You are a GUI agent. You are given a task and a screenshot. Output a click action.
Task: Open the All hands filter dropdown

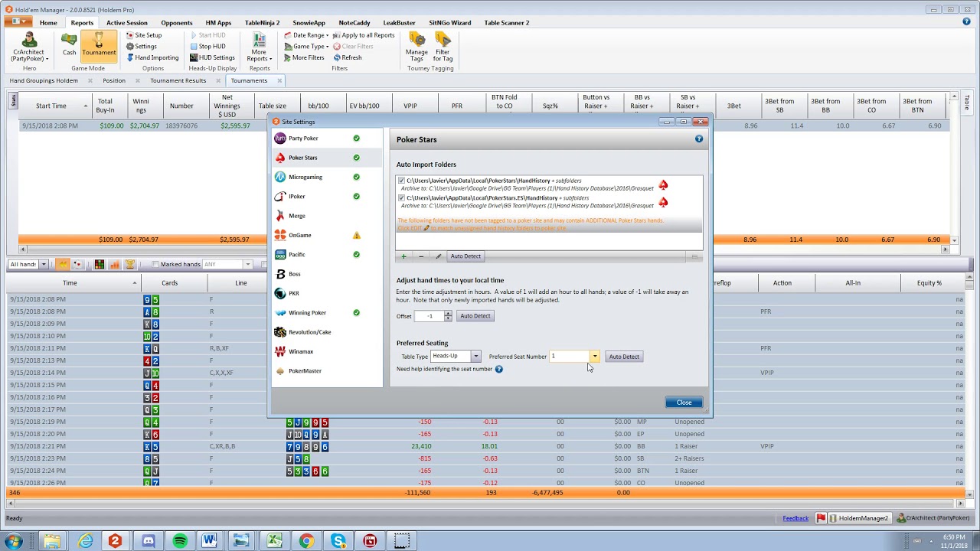pyautogui.click(x=44, y=265)
